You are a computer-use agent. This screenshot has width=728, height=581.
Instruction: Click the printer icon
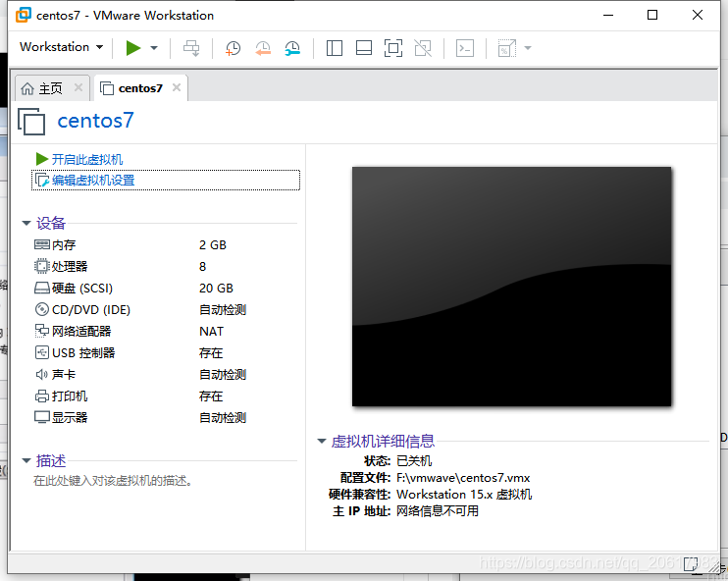tap(42, 396)
